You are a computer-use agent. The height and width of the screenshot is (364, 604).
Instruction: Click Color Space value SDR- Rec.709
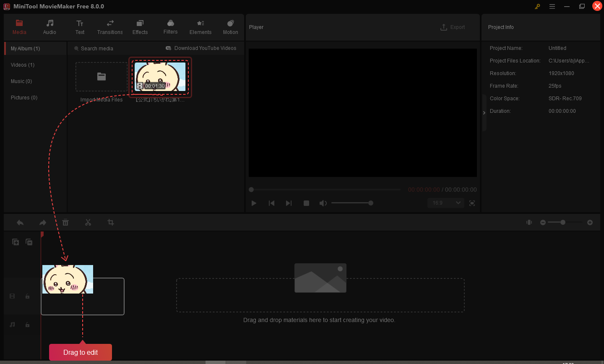pyautogui.click(x=565, y=99)
